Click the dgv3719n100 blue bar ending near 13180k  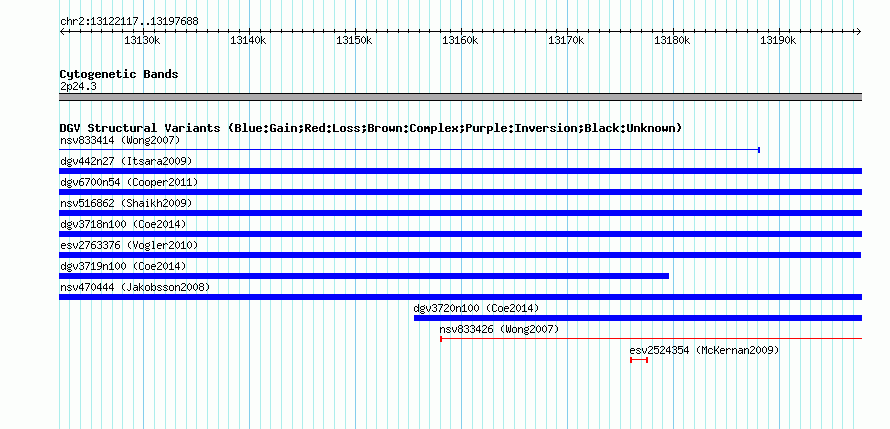(x=364, y=276)
